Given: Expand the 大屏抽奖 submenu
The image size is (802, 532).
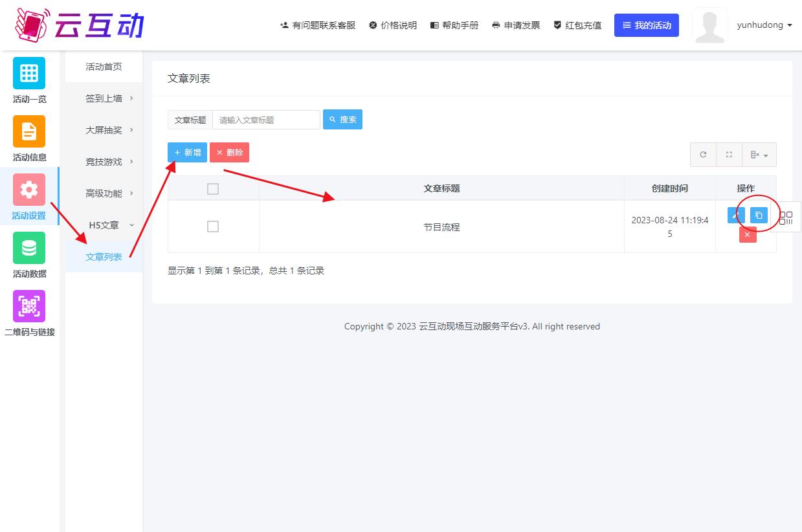Looking at the screenshot, I should 109,130.
